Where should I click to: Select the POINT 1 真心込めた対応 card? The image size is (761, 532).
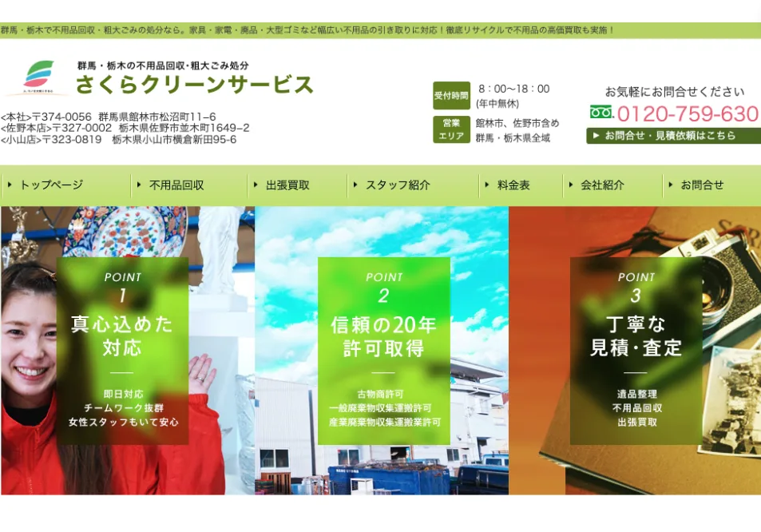coord(123,351)
